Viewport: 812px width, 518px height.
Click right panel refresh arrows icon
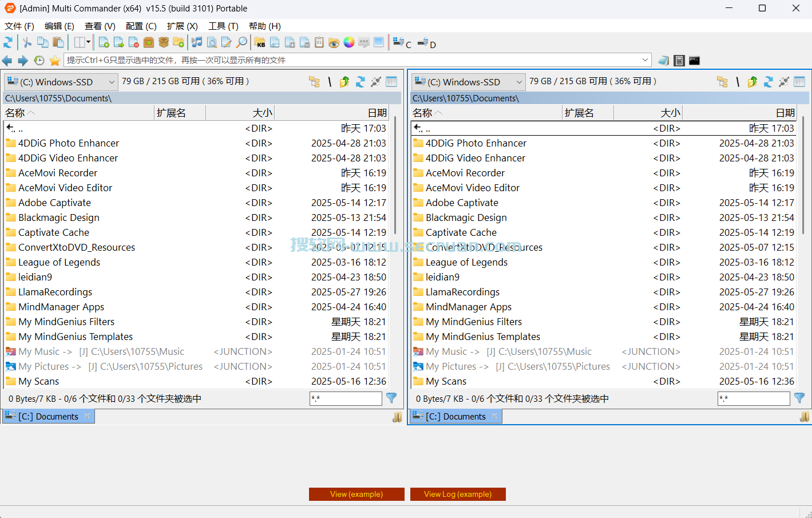point(768,82)
